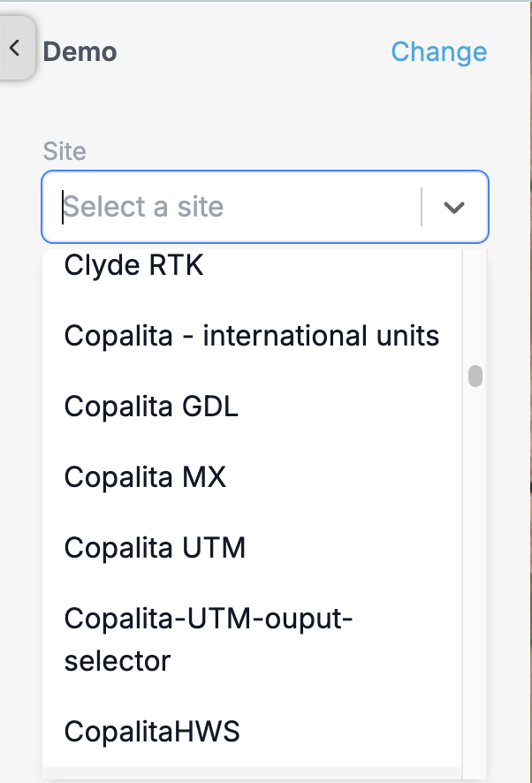Select Clyde RTK from the site list
Image resolution: width=532 pixels, height=783 pixels.
[252, 265]
